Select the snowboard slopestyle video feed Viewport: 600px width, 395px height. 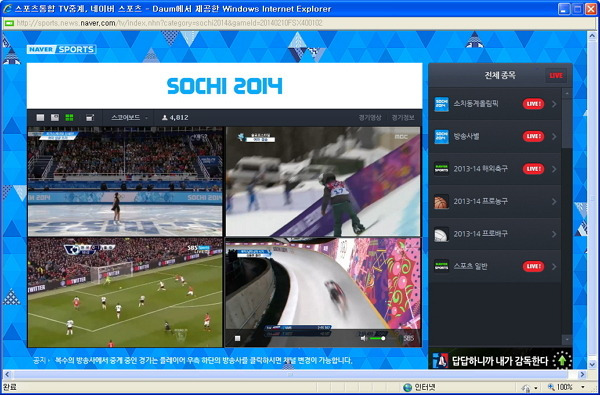[x=323, y=181]
